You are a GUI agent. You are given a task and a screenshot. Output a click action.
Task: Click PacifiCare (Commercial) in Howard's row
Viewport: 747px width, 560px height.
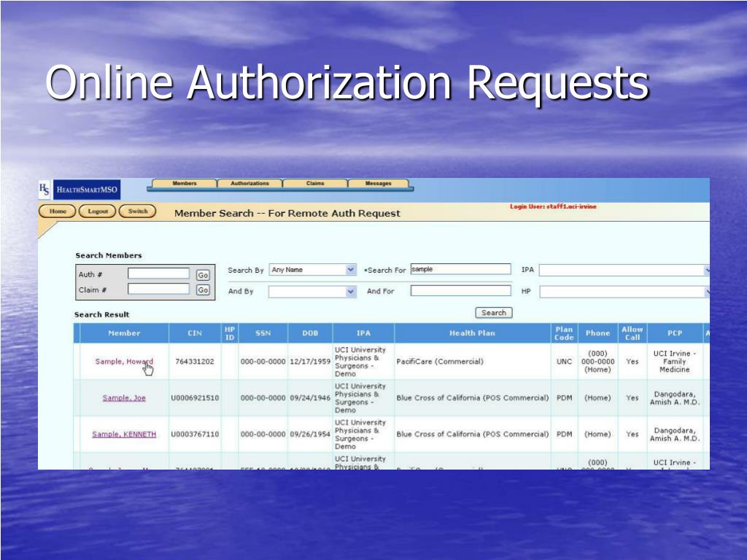point(440,362)
